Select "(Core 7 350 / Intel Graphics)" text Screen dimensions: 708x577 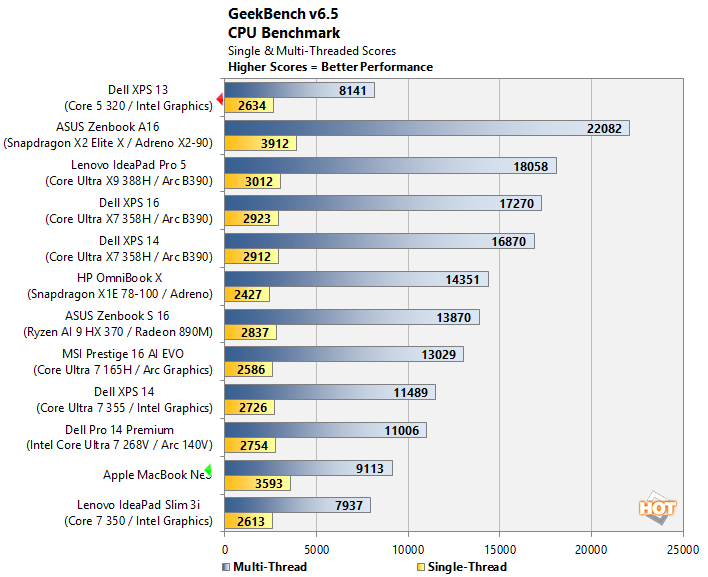click(x=138, y=521)
